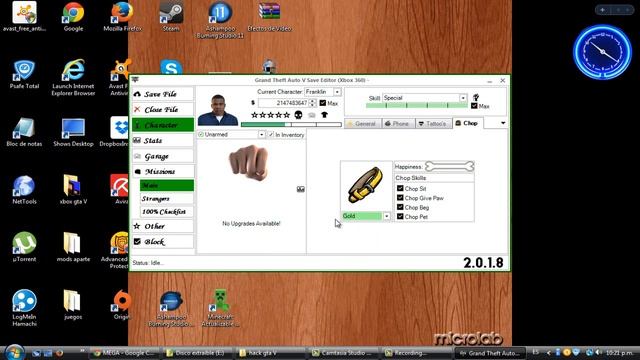Select the Chop tab
This screenshot has width=640, height=360.
[x=468, y=123]
